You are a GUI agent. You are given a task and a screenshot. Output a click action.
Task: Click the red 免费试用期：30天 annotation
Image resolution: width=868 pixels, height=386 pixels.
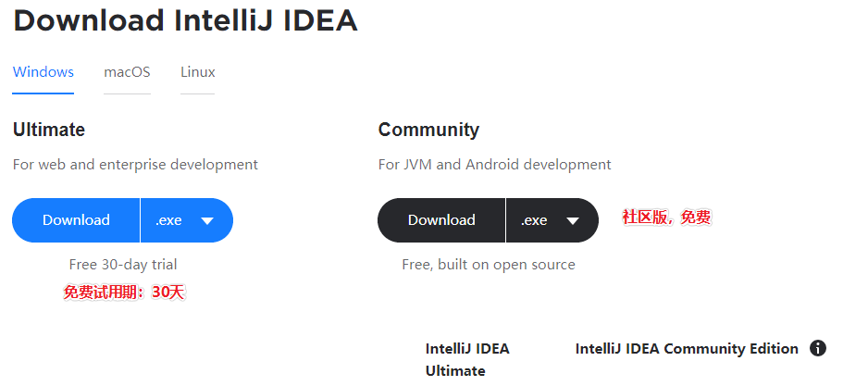123,292
